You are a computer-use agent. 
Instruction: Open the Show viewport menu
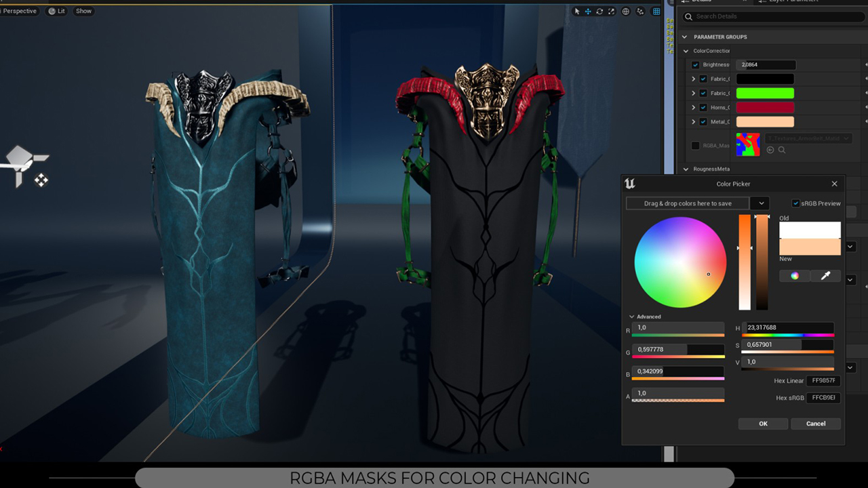pos(83,11)
